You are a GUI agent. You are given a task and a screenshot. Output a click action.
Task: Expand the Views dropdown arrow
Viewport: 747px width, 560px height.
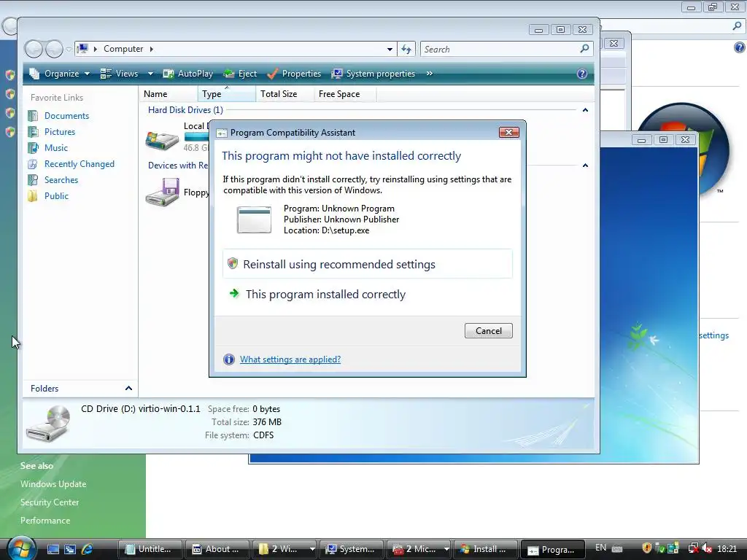(x=150, y=74)
